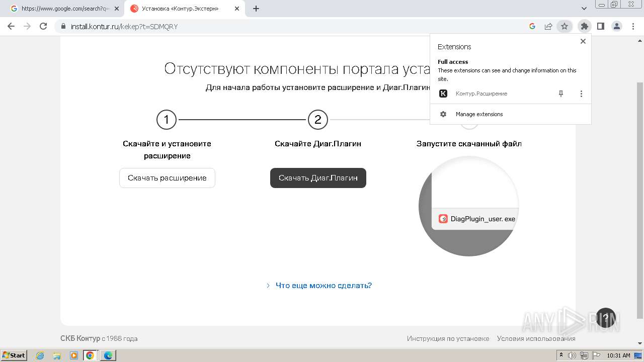Go back to the previous page
644x362 pixels.
11,26
